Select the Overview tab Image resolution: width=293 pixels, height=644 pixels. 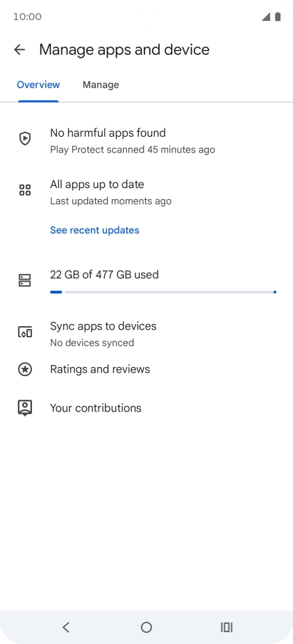(x=38, y=85)
